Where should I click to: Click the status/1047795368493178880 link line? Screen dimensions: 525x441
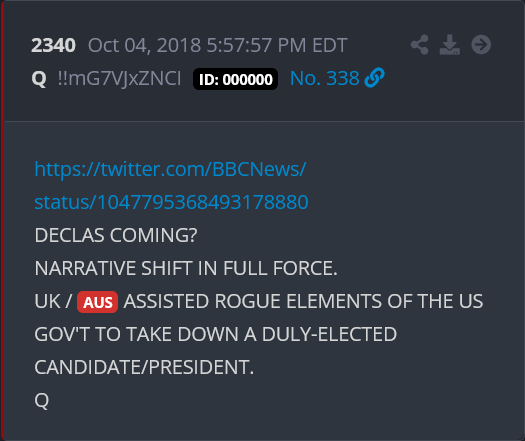pyautogui.click(x=171, y=202)
